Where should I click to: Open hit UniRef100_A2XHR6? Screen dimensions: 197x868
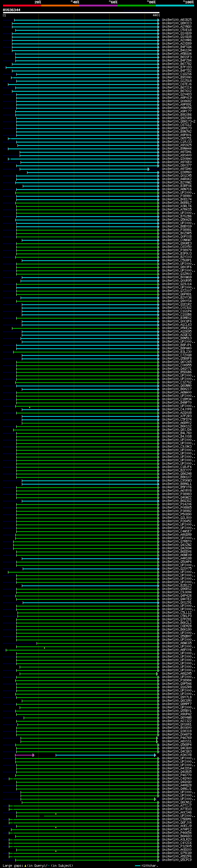point(176,40)
